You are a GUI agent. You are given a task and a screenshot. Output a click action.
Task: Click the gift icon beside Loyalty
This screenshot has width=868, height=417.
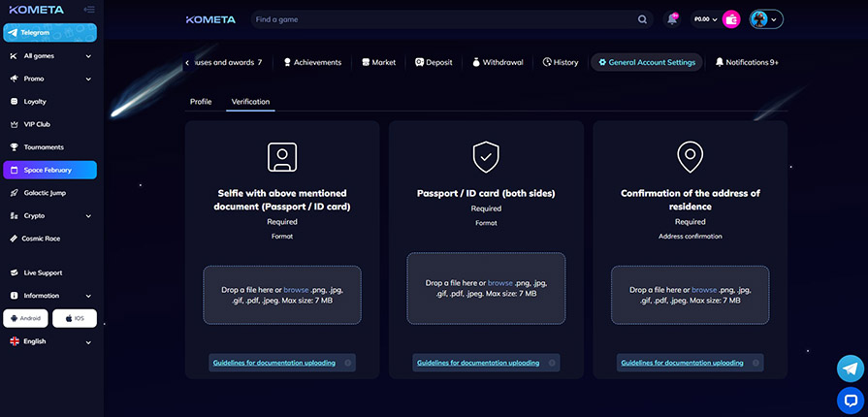click(14, 102)
